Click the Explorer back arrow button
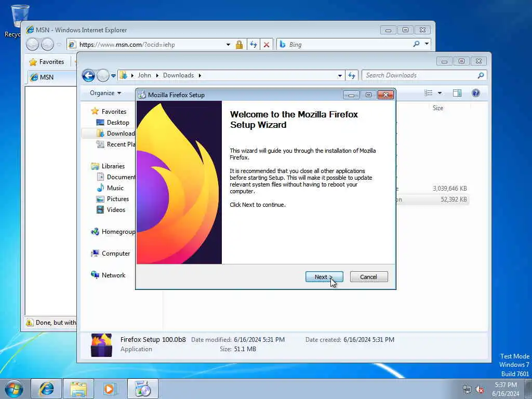Screen dimensions: 532x399 click(x=88, y=75)
